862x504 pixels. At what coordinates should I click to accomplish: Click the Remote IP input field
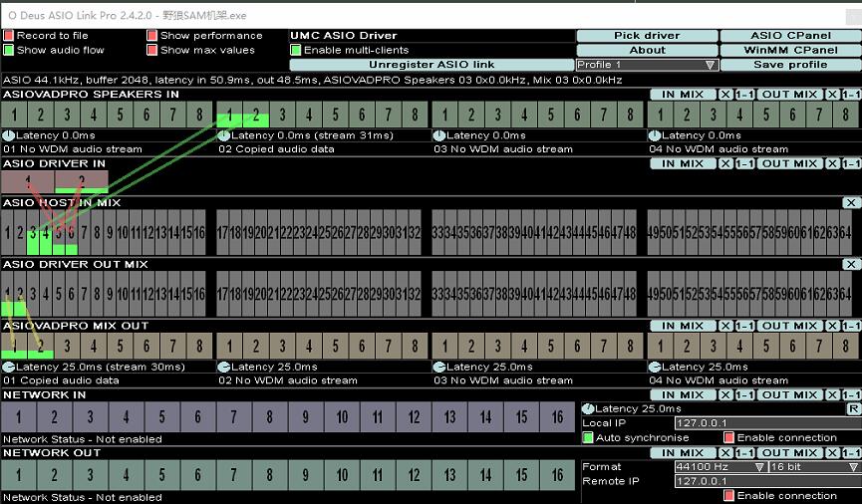(768, 481)
